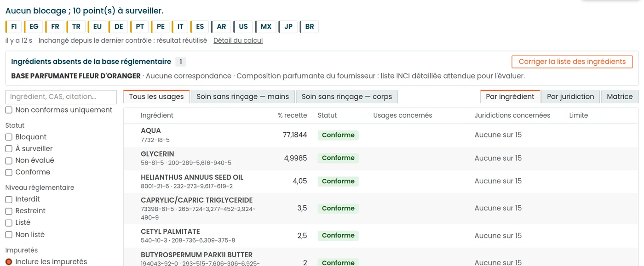Select the IT jurisdiction chip
Image resolution: width=644 pixels, height=266 pixels.
180,27
